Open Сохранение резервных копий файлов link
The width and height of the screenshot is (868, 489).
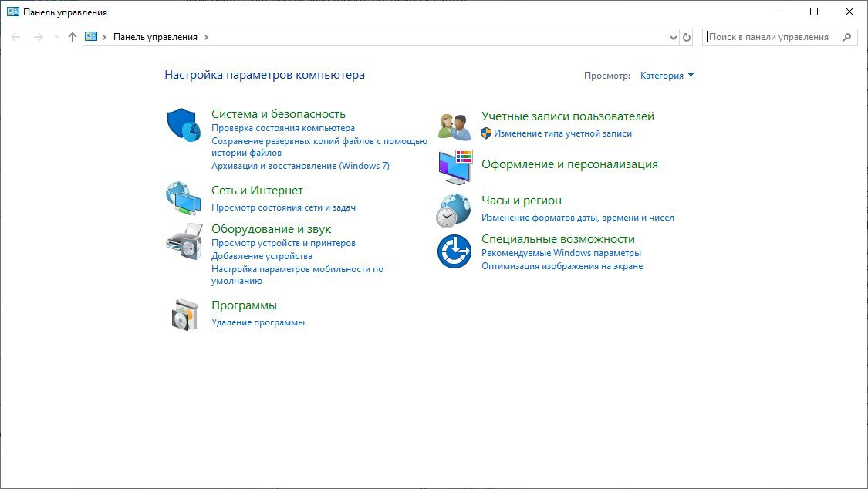pyautogui.click(x=319, y=147)
